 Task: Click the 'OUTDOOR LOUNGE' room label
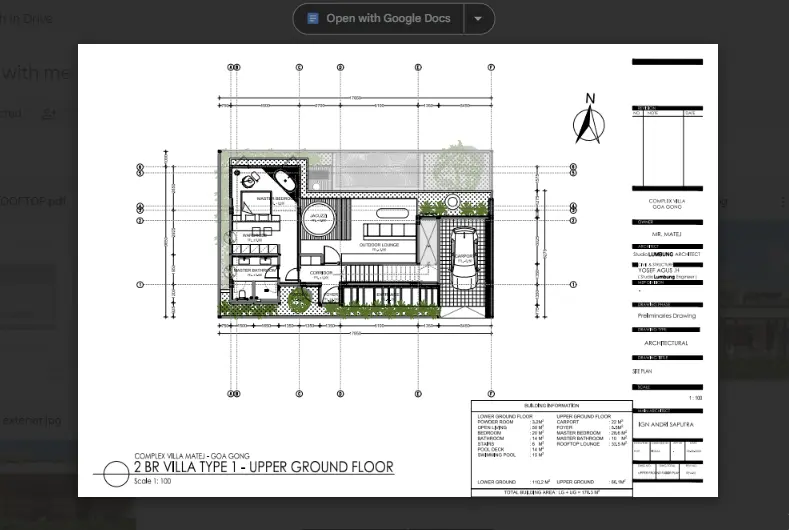(x=379, y=245)
